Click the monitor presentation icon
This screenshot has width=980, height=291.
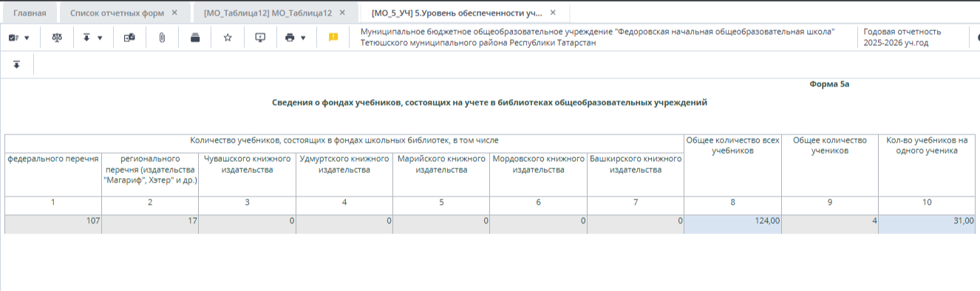pos(260,38)
